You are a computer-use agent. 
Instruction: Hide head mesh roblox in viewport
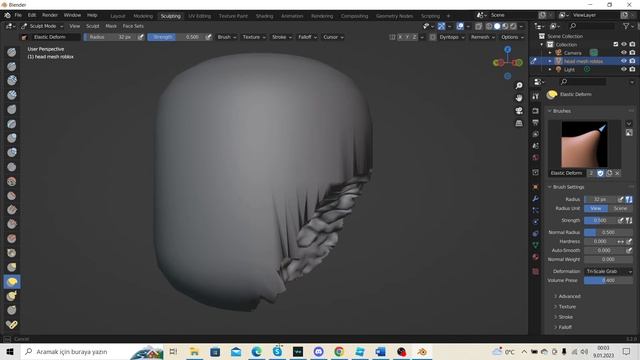point(624,61)
